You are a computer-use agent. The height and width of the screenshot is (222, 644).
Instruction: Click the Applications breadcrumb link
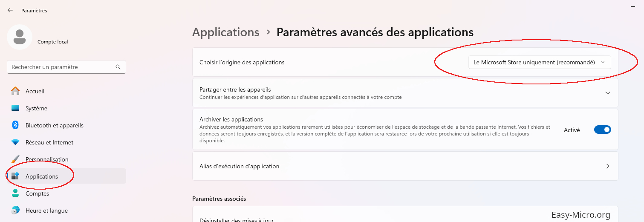tap(226, 32)
